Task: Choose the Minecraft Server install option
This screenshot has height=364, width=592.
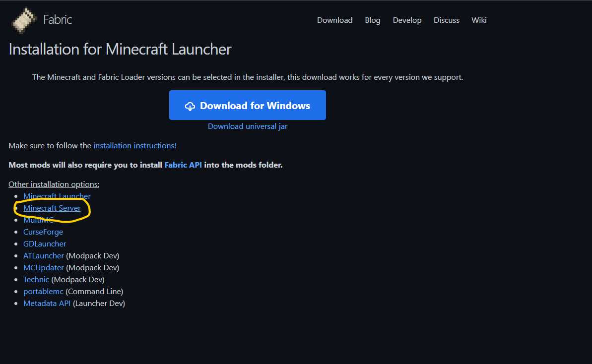Action: (x=52, y=208)
